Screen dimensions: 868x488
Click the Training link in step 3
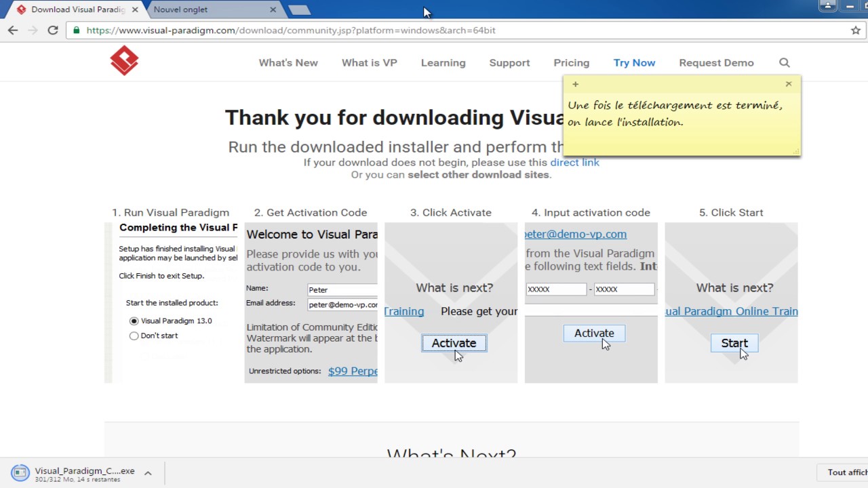pyautogui.click(x=404, y=311)
